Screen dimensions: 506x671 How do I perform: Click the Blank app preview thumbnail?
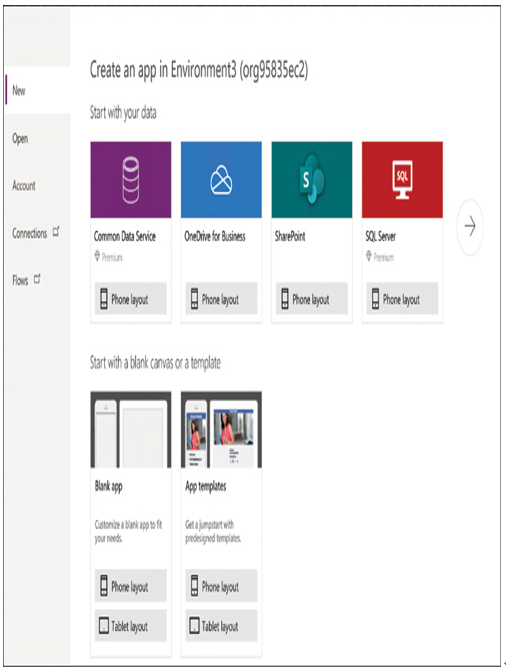tap(131, 430)
